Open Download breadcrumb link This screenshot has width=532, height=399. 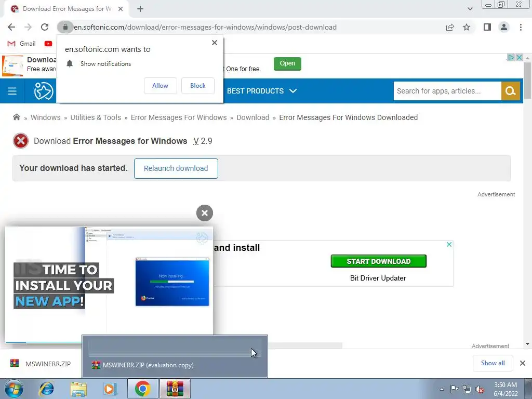pyautogui.click(x=253, y=117)
